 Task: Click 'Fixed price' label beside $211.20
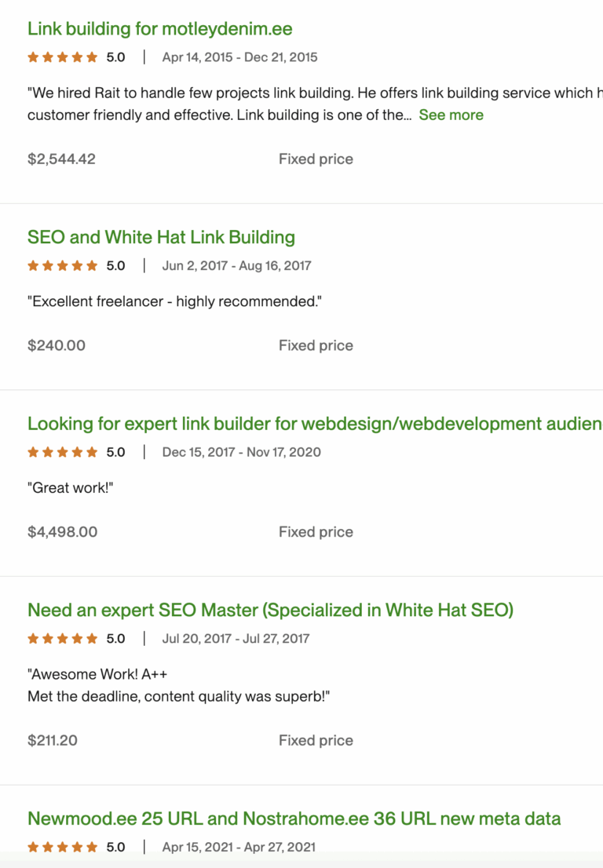(x=316, y=740)
